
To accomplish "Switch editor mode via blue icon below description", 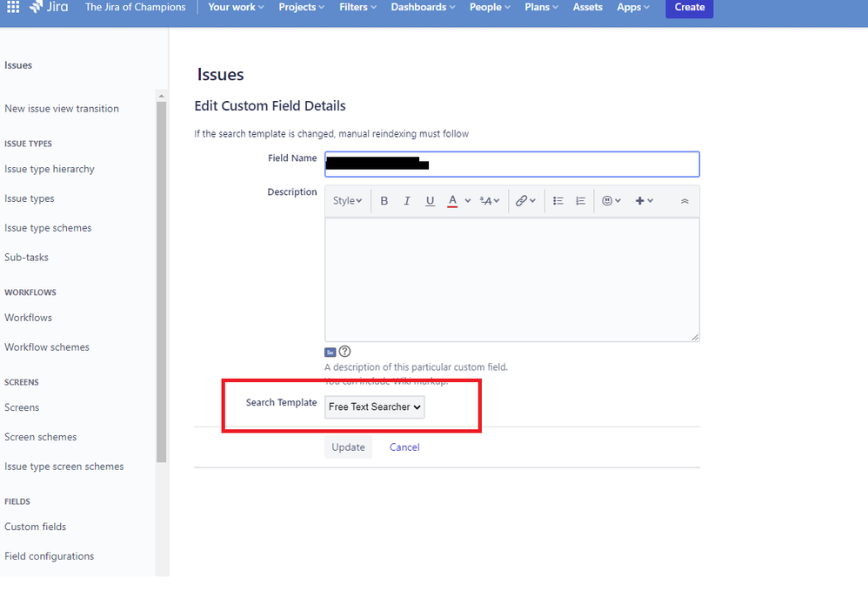I will click(330, 352).
